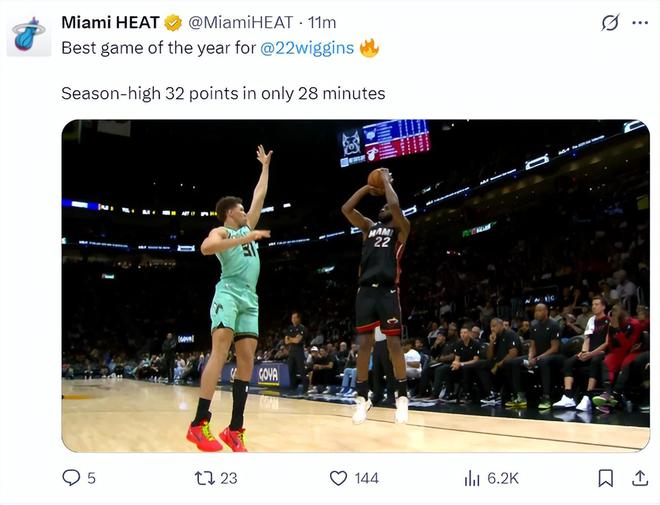
Task: Open the @22wiggins mention link
Action: (307, 48)
